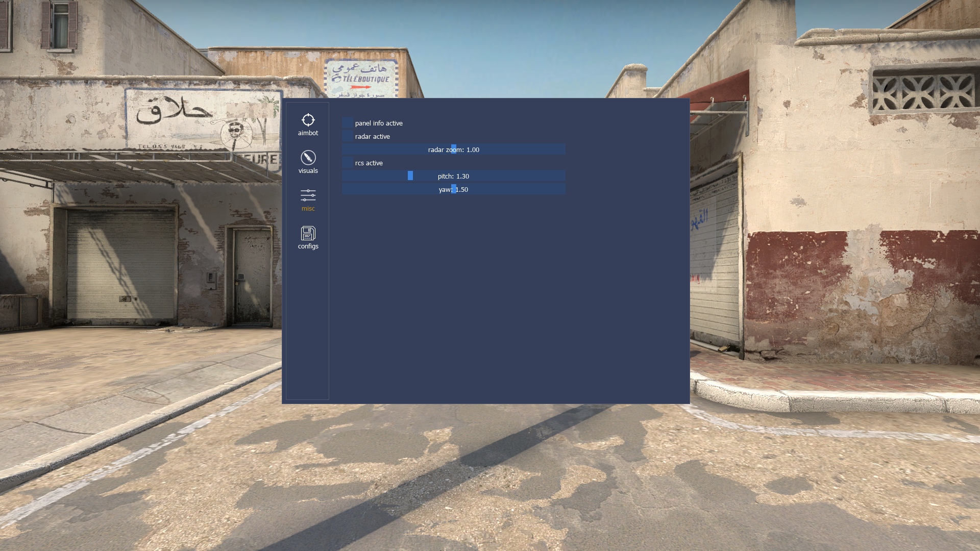The height and width of the screenshot is (551, 980).
Task: Enable the panel info active checkbox
Action: click(x=348, y=123)
